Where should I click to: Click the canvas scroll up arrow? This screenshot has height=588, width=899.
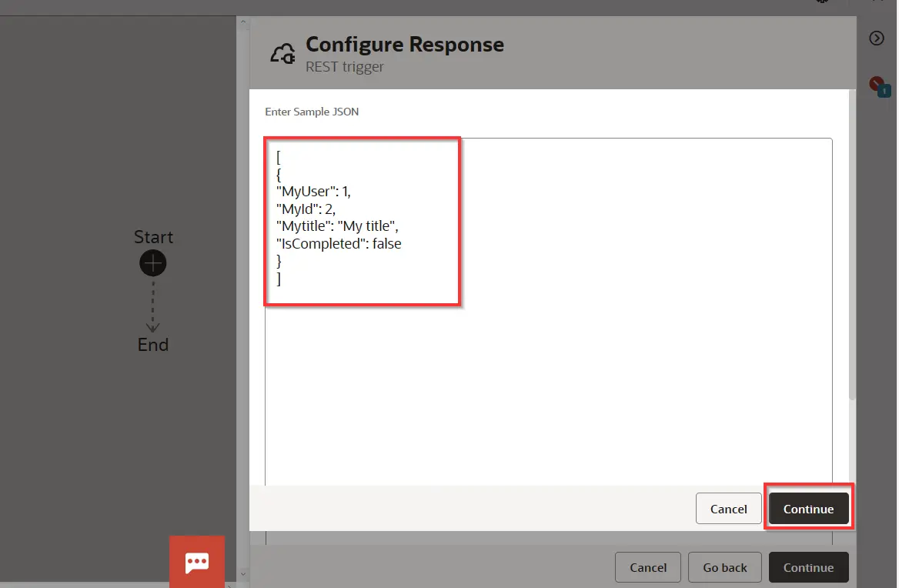coord(242,25)
